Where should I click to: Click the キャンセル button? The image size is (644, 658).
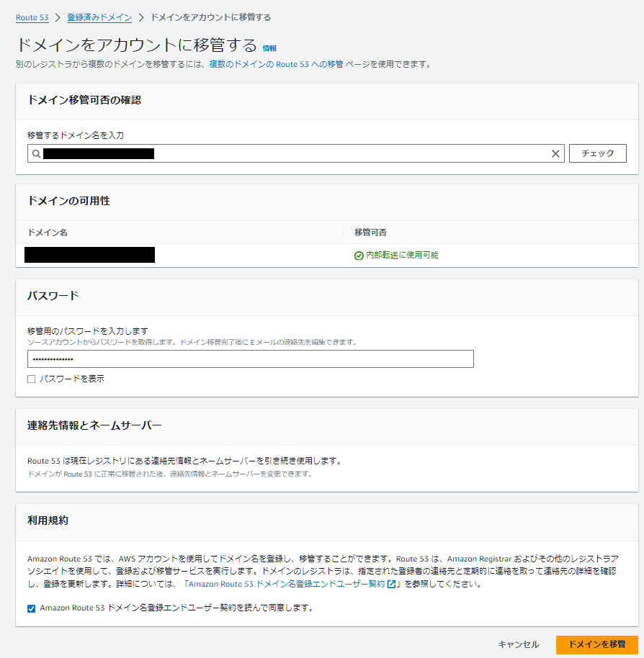tap(517, 645)
